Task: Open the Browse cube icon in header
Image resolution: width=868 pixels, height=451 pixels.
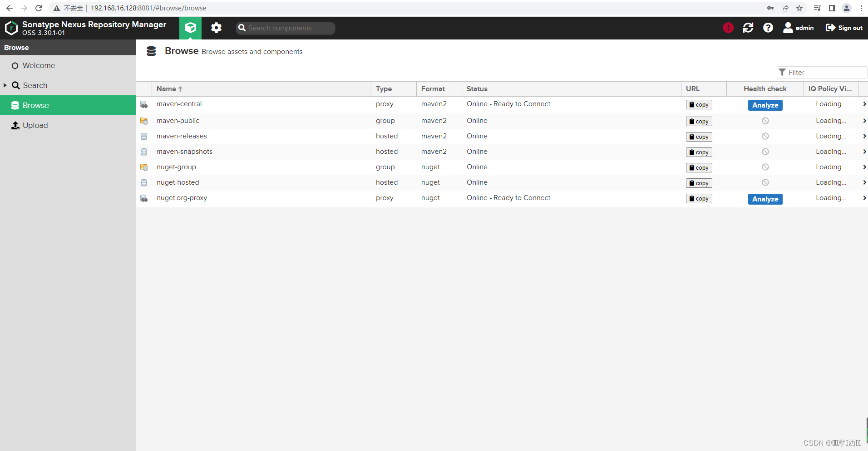Action: pyautogui.click(x=190, y=28)
